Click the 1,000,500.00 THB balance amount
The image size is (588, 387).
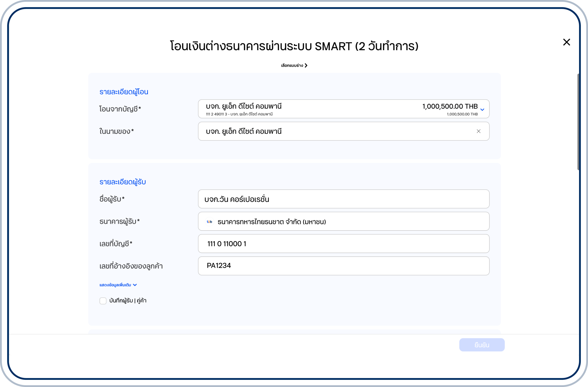pos(450,106)
